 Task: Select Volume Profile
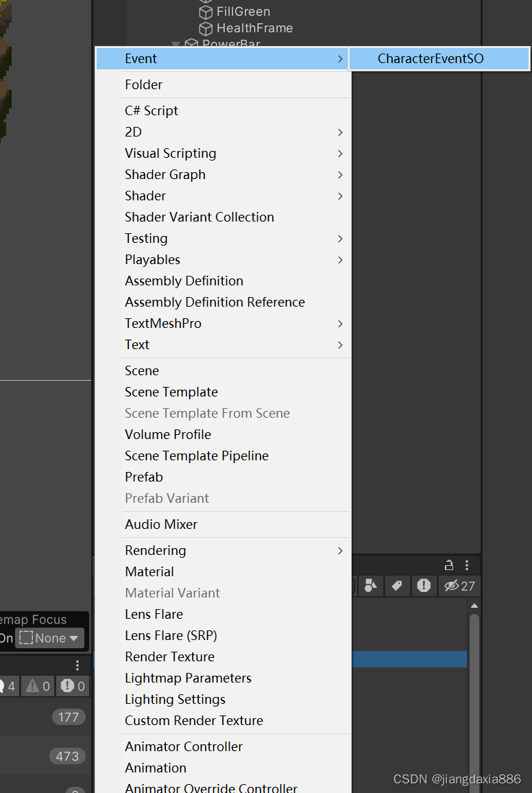(x=223, y=434)
